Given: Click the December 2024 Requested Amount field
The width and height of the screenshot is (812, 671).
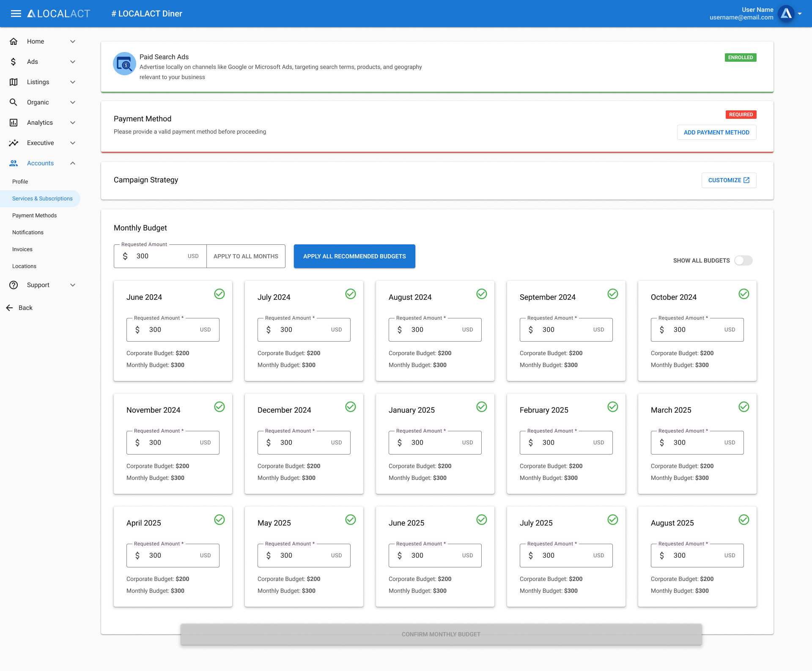Looking at the screenshot, I should click(304, 443).
